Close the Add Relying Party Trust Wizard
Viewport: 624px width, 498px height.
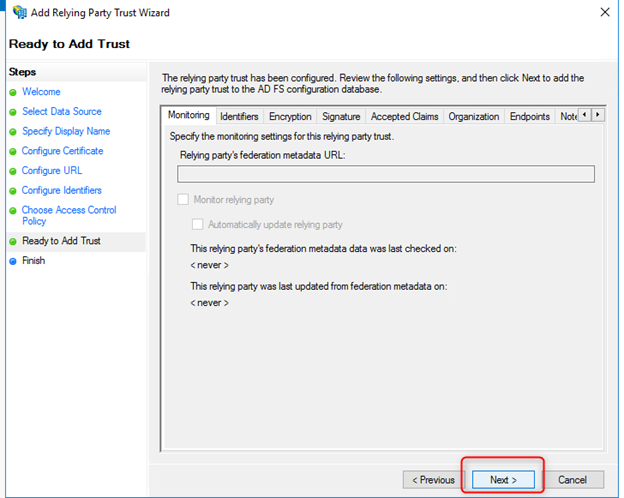(605, 13)
